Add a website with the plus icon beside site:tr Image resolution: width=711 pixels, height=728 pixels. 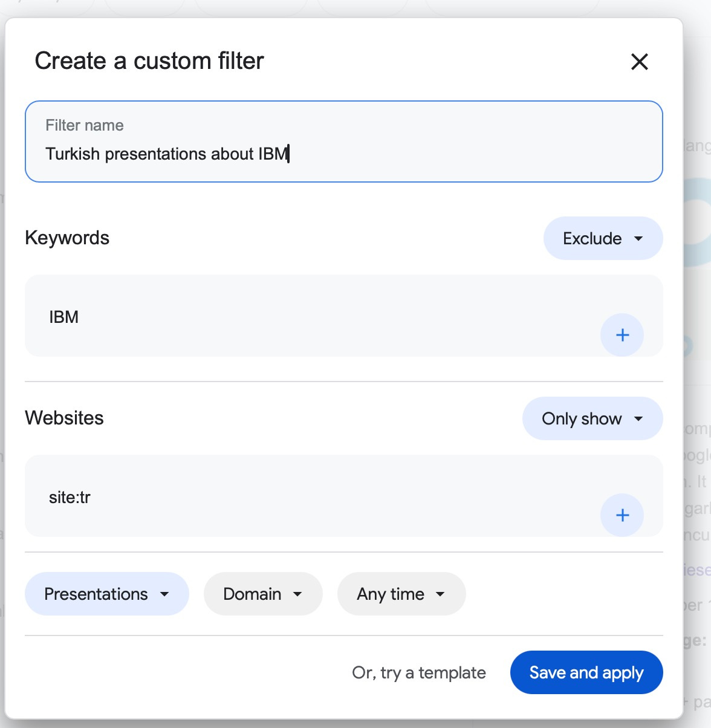click(x=622, y=515)
